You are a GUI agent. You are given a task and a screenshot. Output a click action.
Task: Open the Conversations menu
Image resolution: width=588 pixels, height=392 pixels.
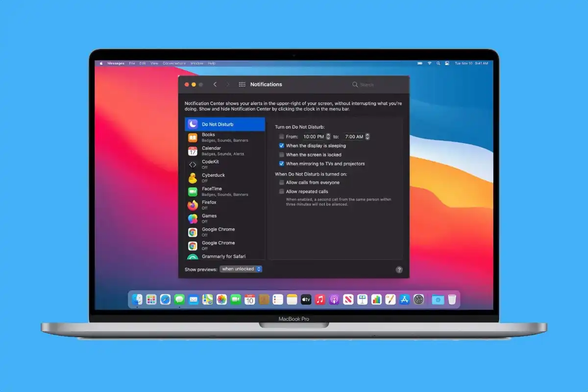174,63
